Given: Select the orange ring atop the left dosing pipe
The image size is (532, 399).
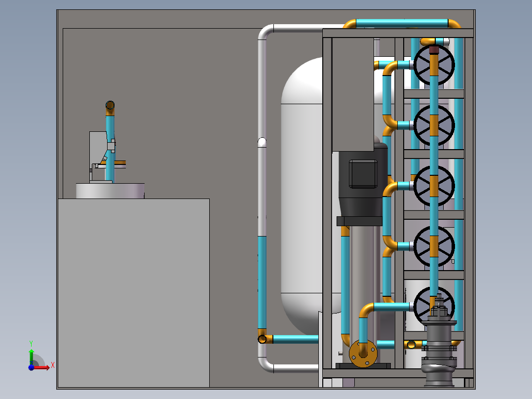Looking at the screenshot, I should click(110, 105).
